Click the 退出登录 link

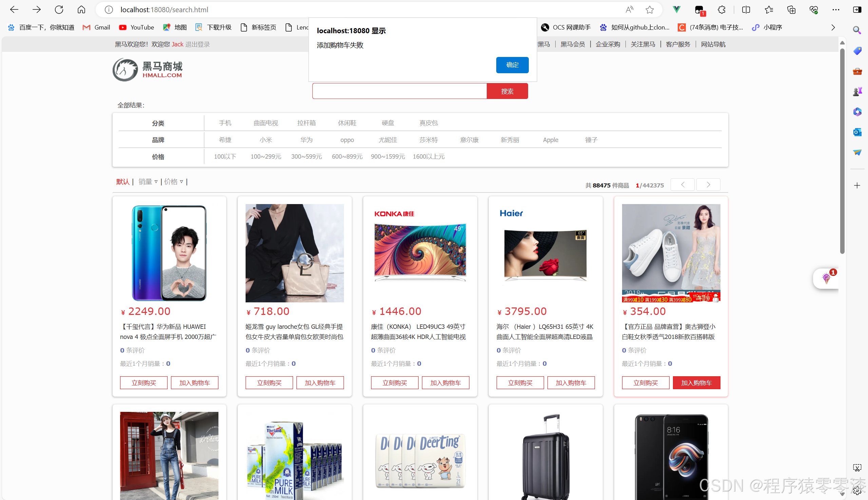(197, 44)
